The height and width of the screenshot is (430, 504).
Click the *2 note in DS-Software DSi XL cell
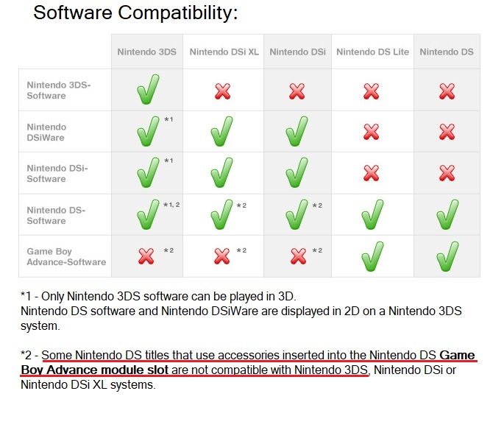242,205
